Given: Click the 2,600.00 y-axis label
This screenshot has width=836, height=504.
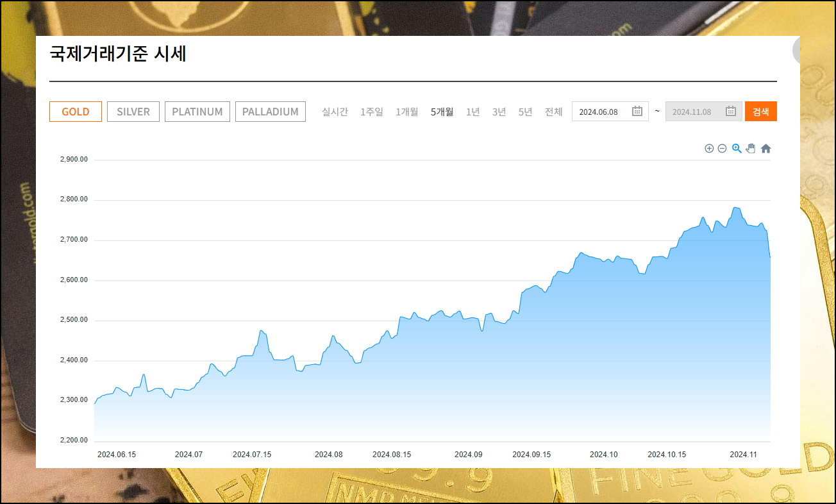Looking at the screenshot, I should click(74, 280).
